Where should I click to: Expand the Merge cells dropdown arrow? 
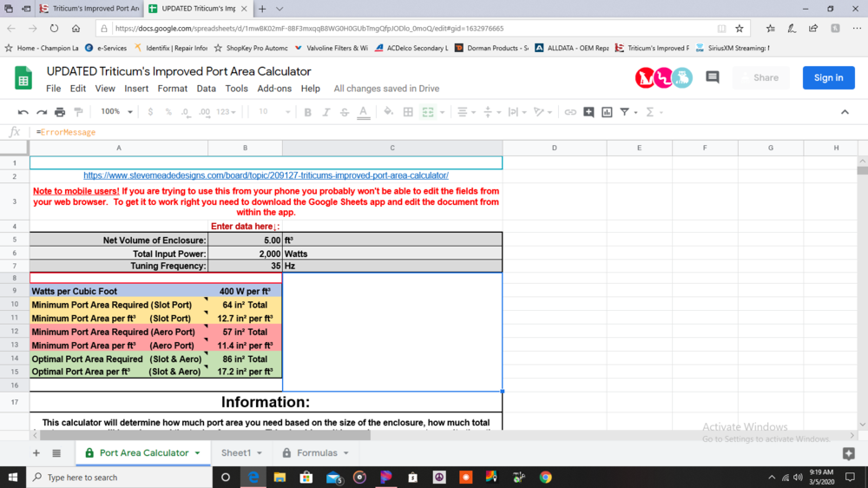point(443,112)
